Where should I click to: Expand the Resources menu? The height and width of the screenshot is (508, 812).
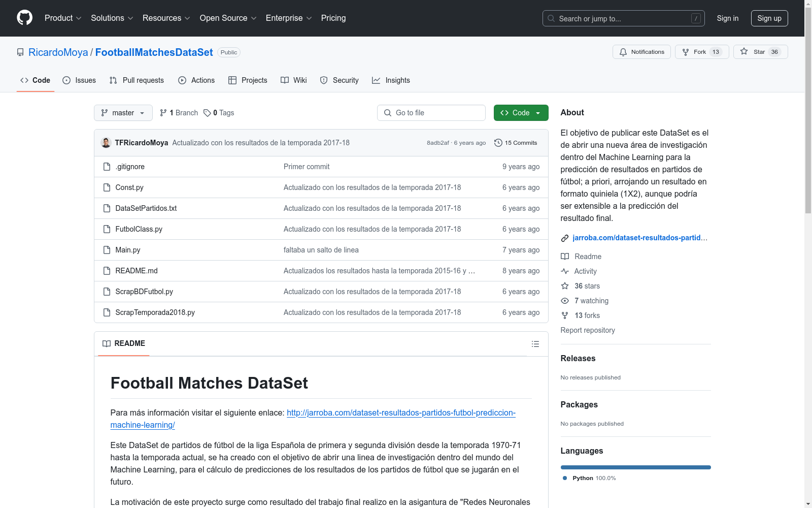click(166, 18)
